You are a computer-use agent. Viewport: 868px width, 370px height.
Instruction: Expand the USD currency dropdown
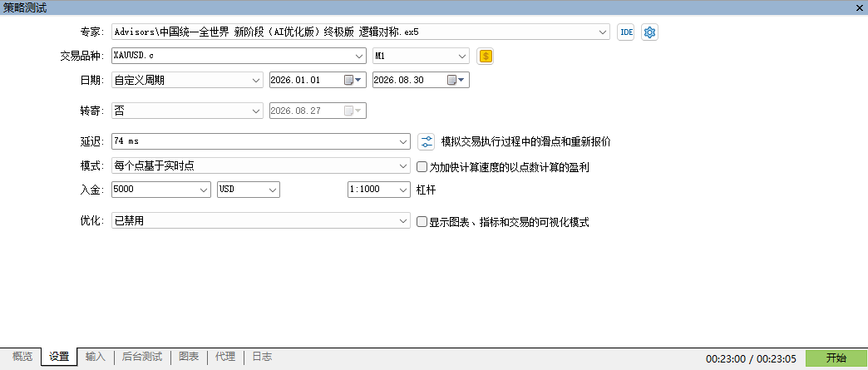pos(273,190)
